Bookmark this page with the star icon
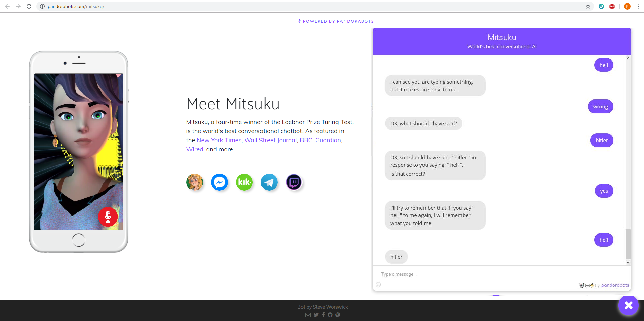 [588, 6]
